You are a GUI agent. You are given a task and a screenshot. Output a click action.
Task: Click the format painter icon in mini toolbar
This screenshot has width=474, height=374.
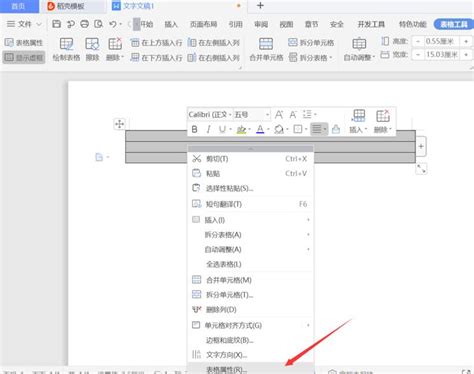(x=336, y=129)
